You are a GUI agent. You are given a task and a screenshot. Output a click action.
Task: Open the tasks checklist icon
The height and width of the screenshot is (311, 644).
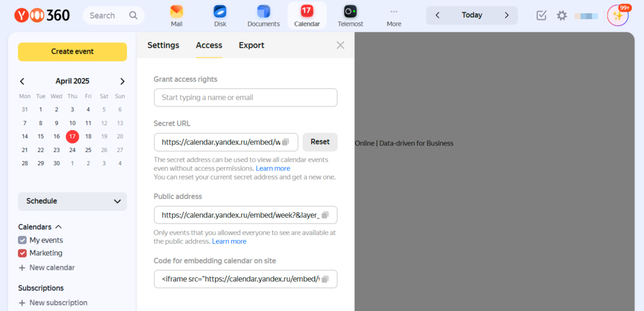(x=541, y=16)
